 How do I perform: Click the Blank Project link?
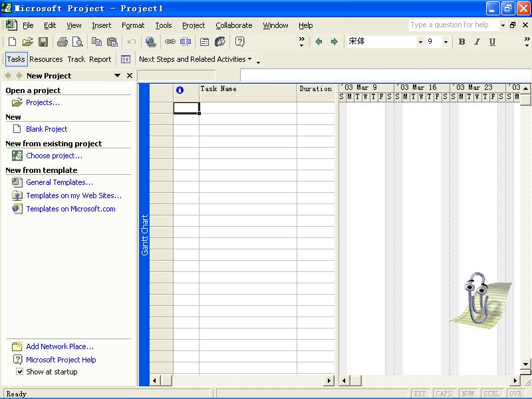tap(47, 129)
